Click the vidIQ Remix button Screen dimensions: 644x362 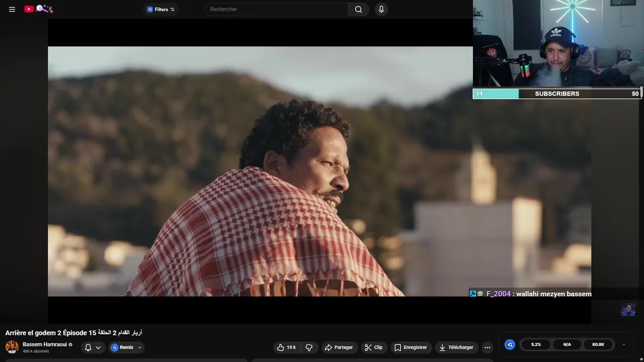coord(122,347)
